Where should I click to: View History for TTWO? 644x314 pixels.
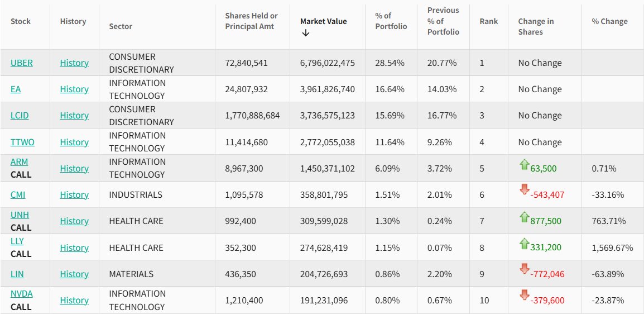tap(74, 142)
